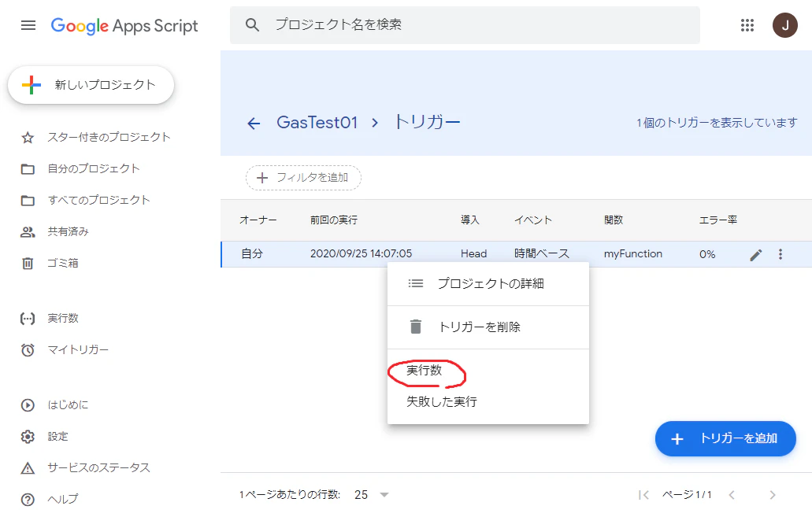Open 実行数 in the left sidebar
This screenshot has width=812, height=517.
click(x=63, y=318)
